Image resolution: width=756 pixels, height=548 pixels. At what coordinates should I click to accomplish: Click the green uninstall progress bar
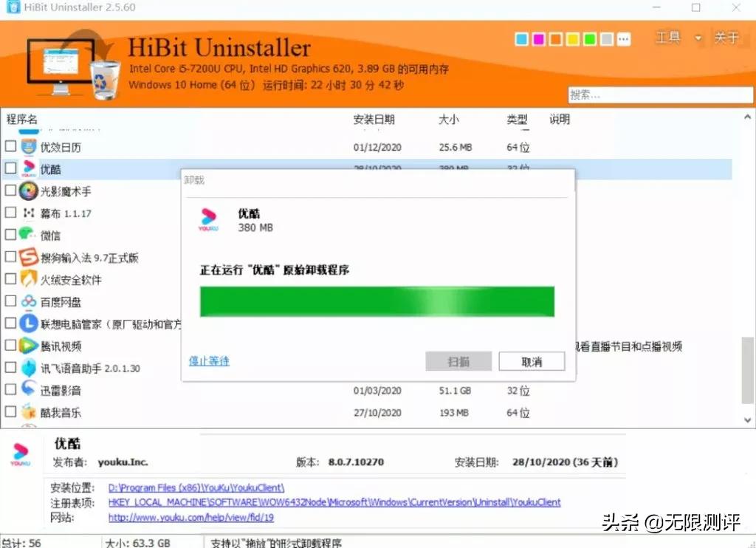[377, 301]
